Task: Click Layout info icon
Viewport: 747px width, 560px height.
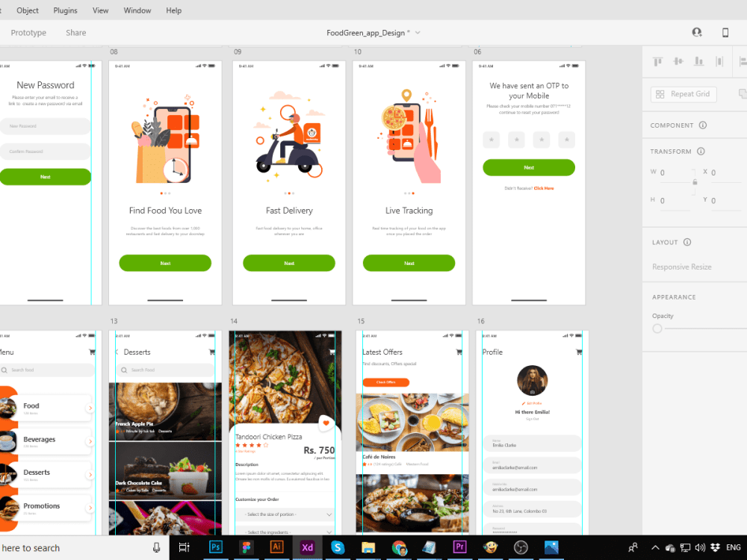Action: (687, 242)
